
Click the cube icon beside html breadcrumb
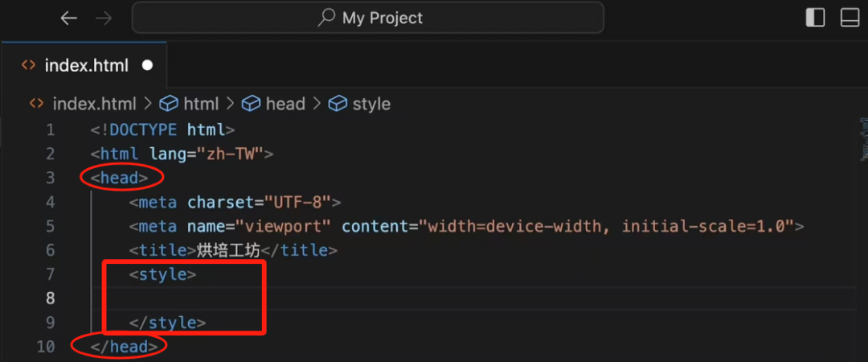point(168,104)
